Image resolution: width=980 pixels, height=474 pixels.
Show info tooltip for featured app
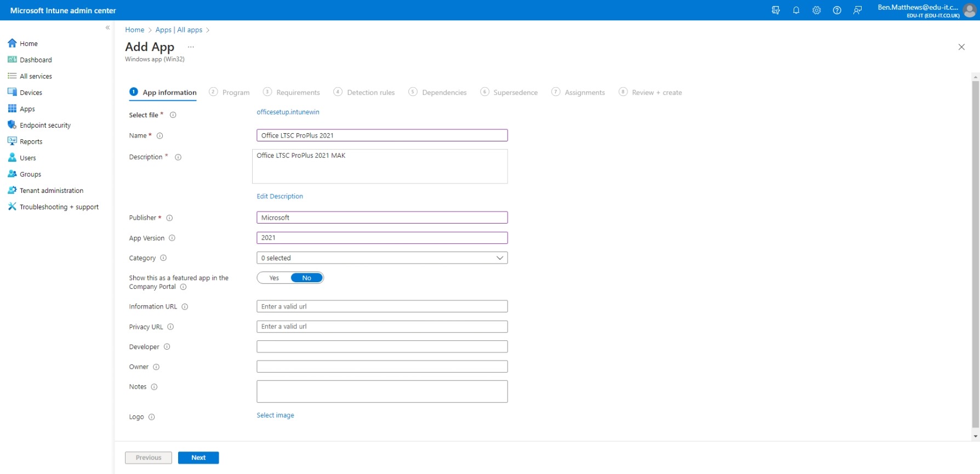[184, 287]
